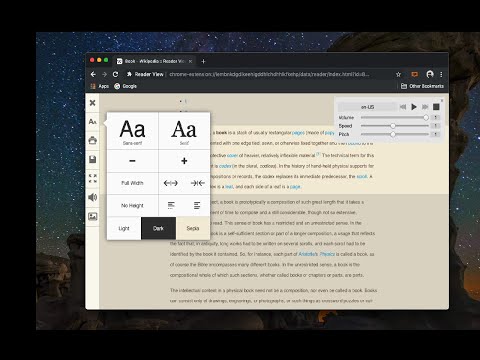Click the play button in speech panel

click(414, 107)
